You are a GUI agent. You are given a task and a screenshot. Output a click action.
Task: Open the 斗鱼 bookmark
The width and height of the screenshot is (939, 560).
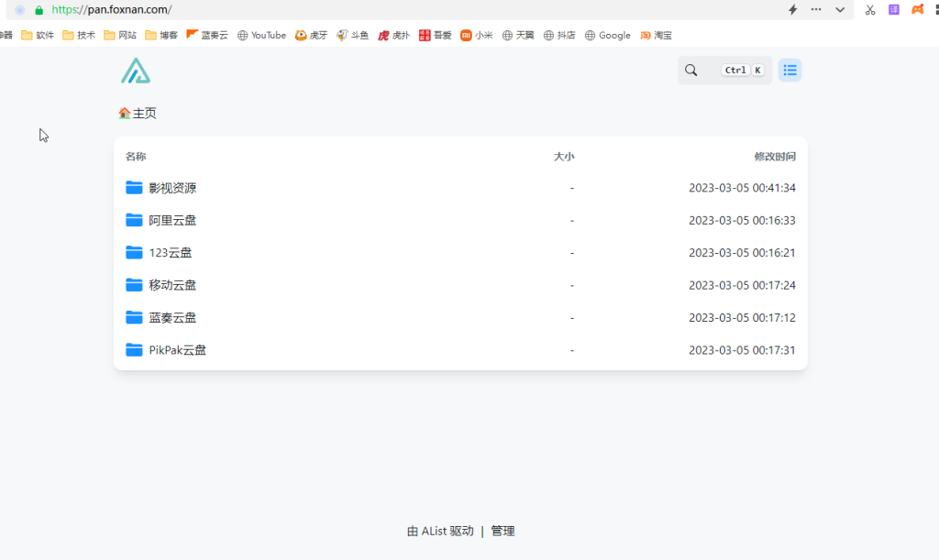point(353,36)
